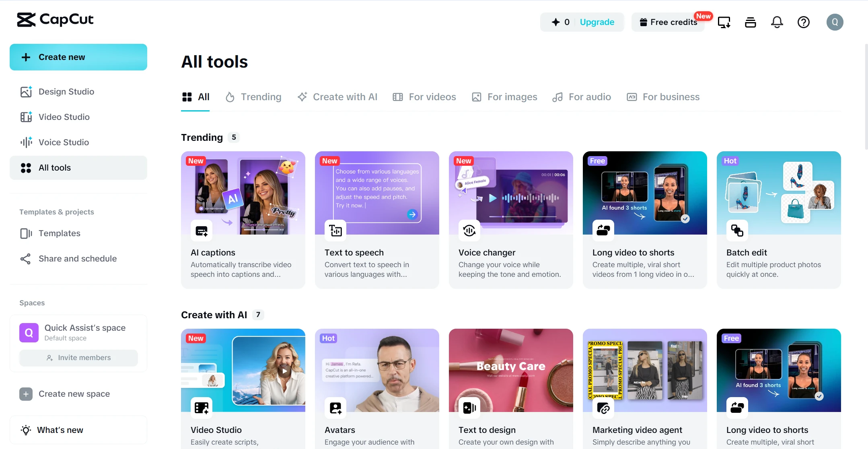Open the Q profile avatar menu

click(x=835, y=22)
